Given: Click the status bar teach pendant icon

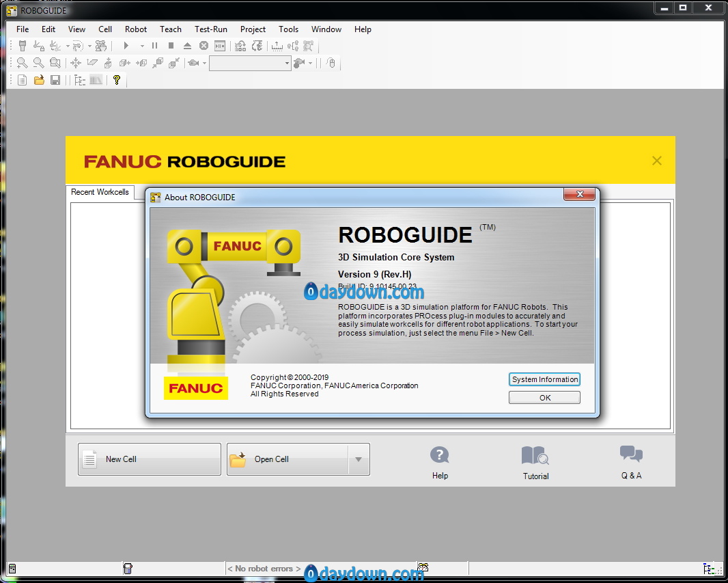Looking at the screenshot, I should [128, 568].
